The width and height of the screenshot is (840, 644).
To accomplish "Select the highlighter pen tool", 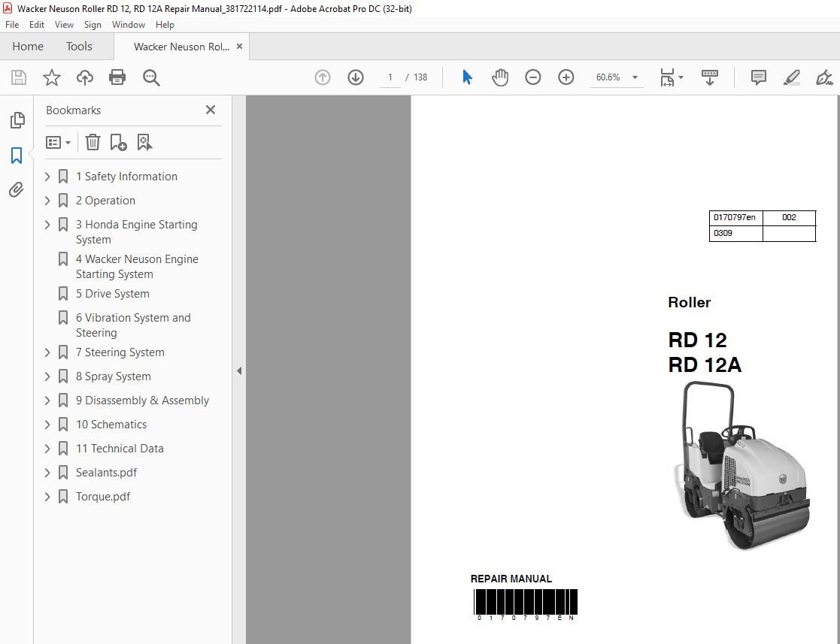I will pyautogui.click(x=792, y=77).
